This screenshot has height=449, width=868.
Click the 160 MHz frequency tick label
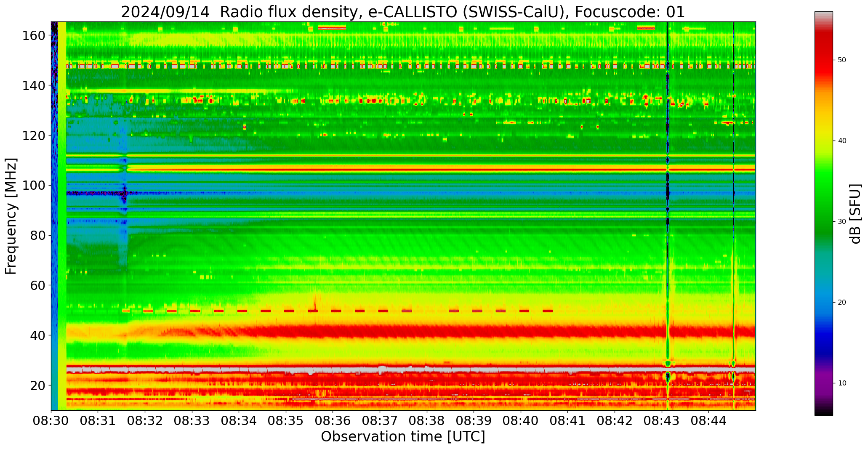point(34,36)
